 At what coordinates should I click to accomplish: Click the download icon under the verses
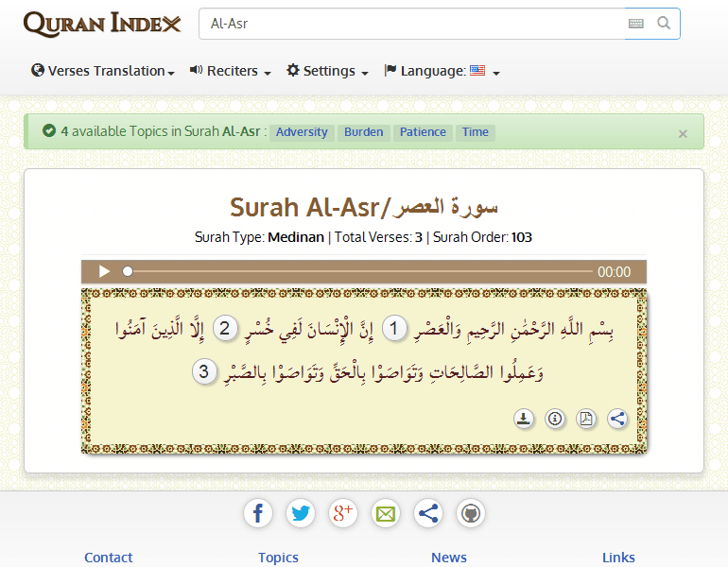[524, 419]
